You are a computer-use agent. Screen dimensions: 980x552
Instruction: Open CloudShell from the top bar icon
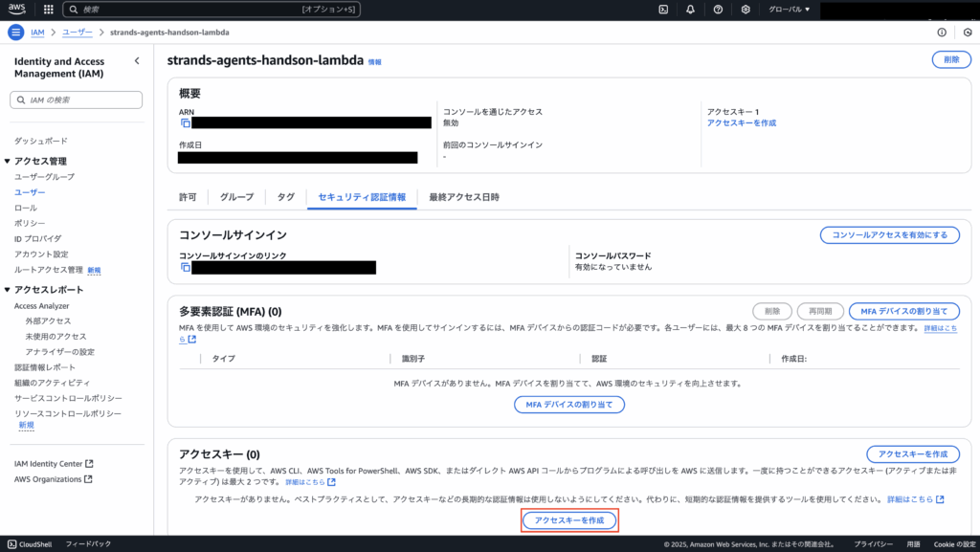(x=663, y=10)
